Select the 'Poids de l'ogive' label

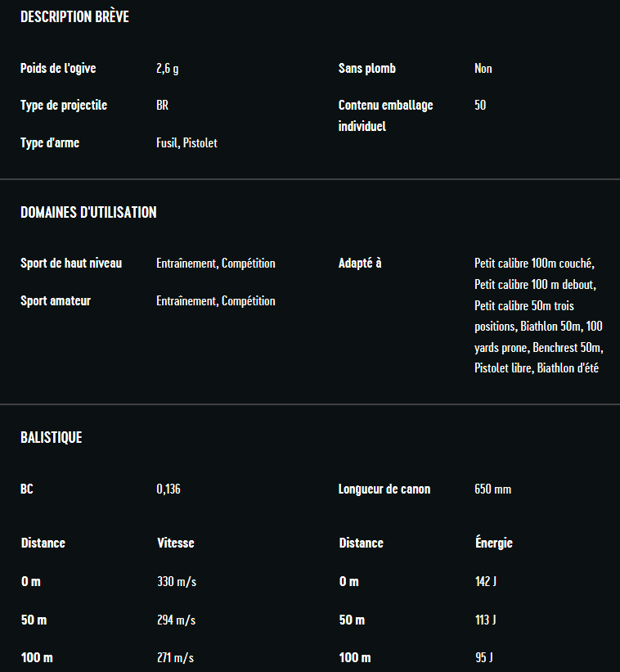tap(58, 69)
